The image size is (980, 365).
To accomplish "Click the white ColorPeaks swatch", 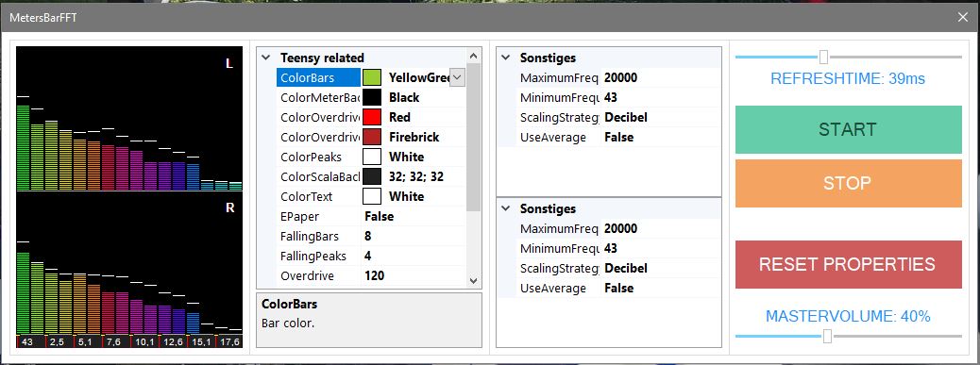I will pyautogui.click(x=372, y=157).
